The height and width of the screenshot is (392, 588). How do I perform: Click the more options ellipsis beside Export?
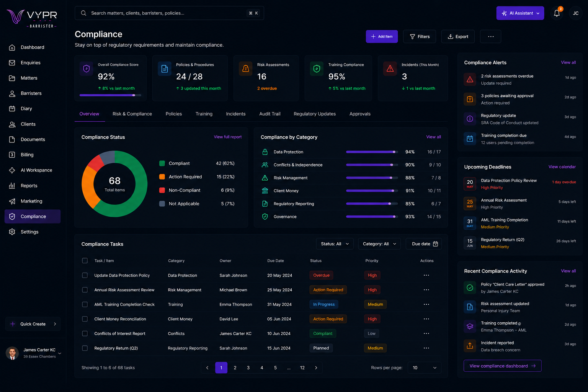click(x=491, y=37)
